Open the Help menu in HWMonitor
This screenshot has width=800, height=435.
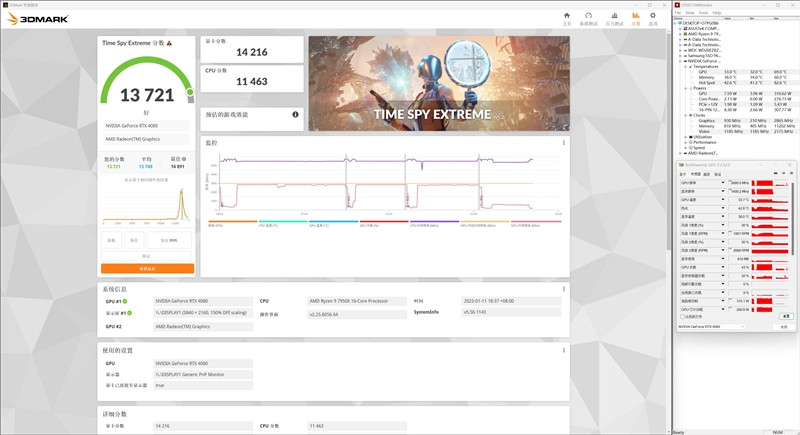[717, 12]
